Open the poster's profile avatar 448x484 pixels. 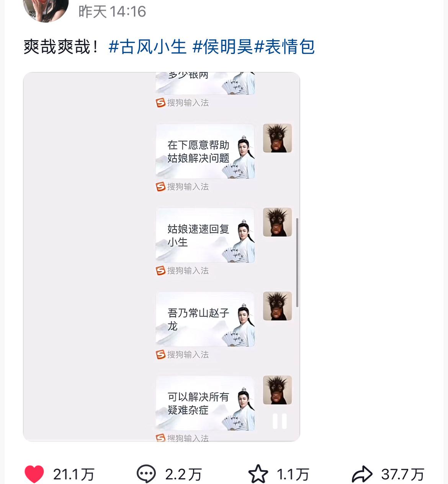point(46,10)
